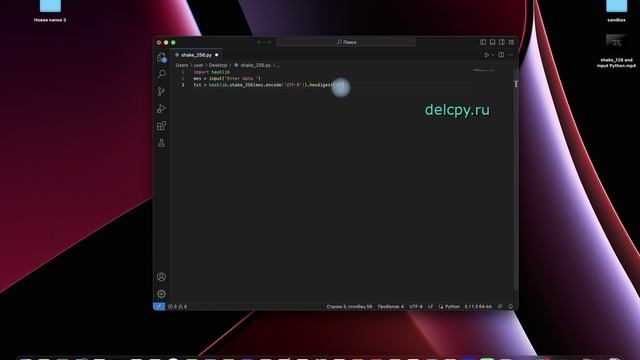Open the Run and Debug view

[162, 109]
